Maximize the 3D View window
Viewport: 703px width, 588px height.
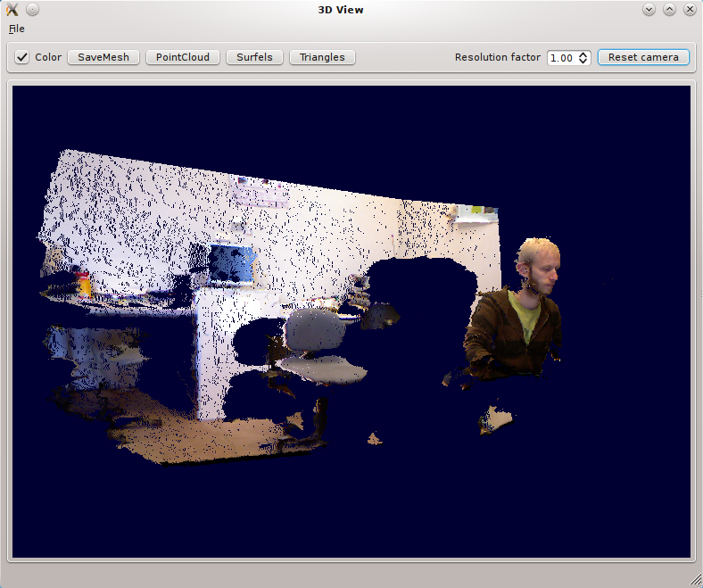[669, 10]
